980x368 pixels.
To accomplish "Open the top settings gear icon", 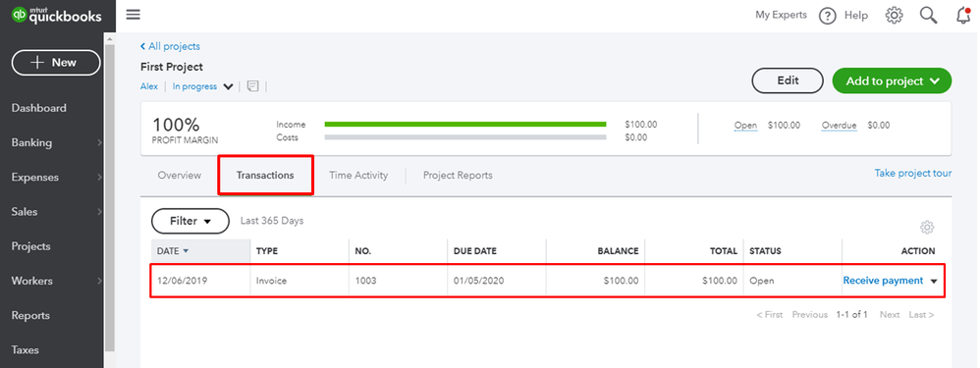I will pyautogui.click(x=895, y=16).
